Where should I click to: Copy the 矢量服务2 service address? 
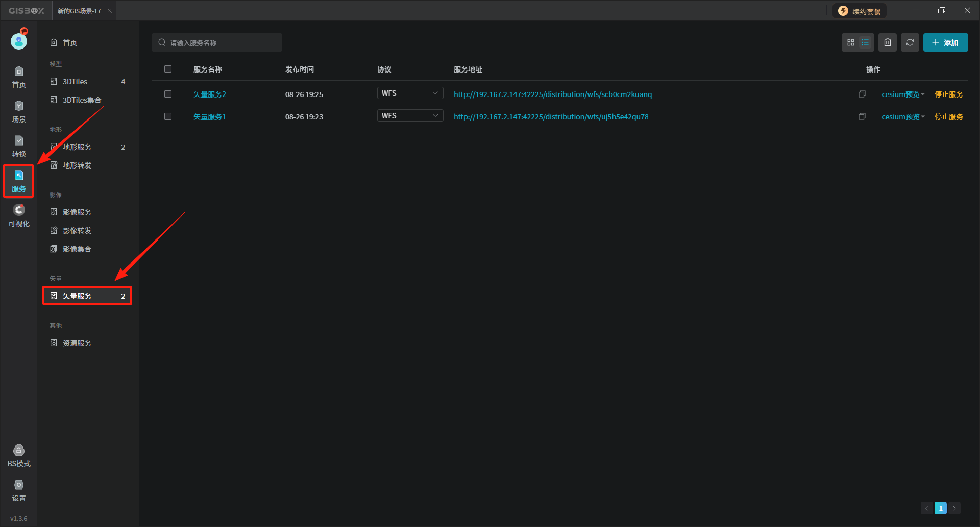pos(862,94)
